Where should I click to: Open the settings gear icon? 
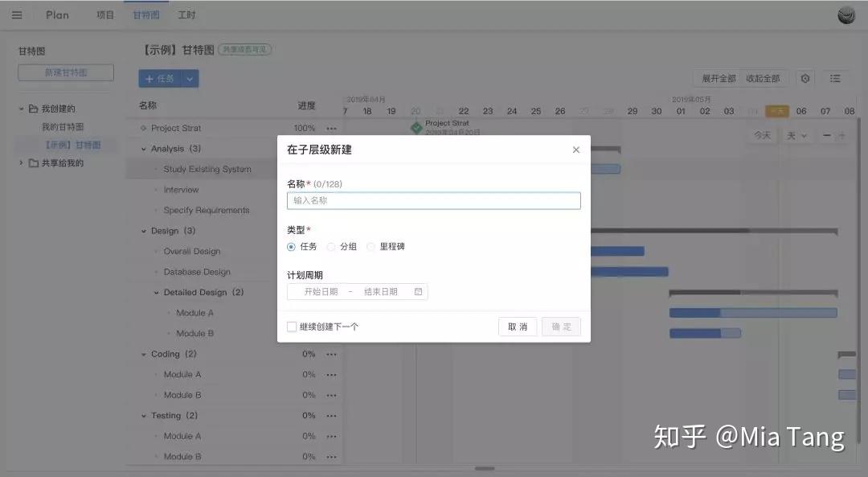click(x=805, y=78)
